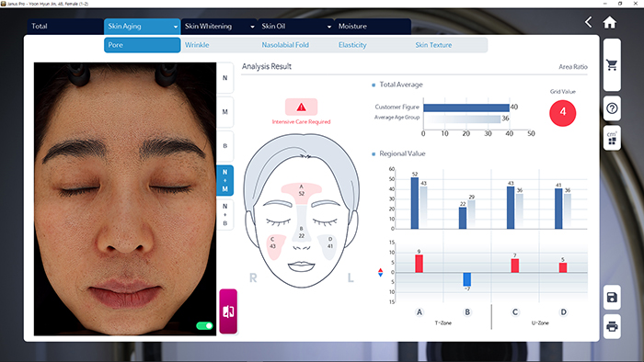Print the report using the printer icon
Screen dimensions: 644x362
tap(612, 327)
